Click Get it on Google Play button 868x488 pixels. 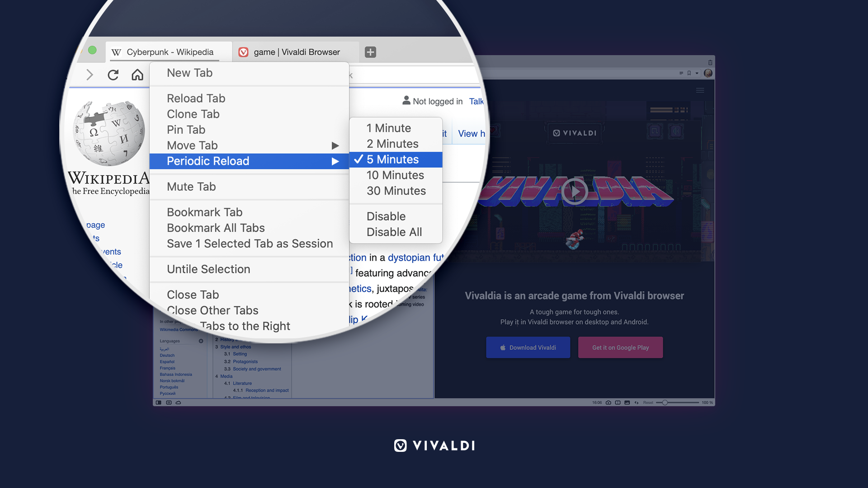tap(620, 347)
